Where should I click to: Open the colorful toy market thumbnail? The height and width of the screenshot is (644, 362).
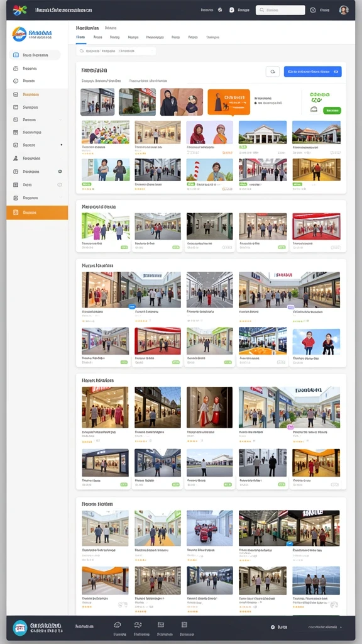pos(106,132)
